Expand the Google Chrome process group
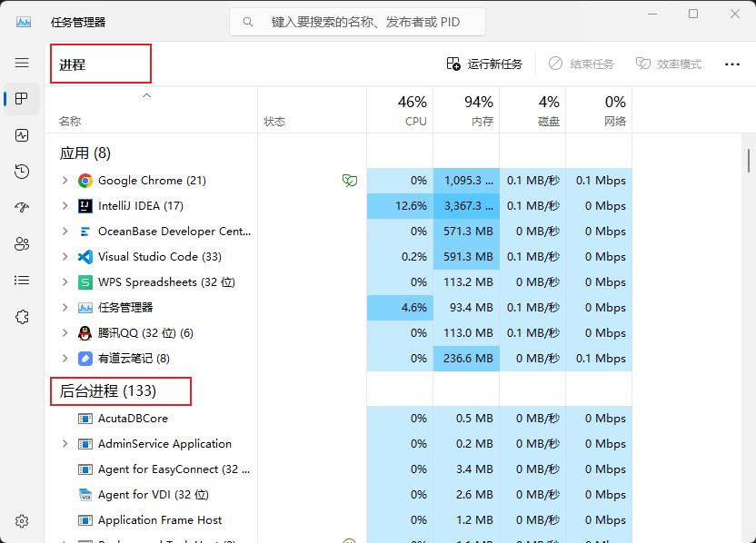The height and width of the screenshot is (543, 756). coord(65,181)
